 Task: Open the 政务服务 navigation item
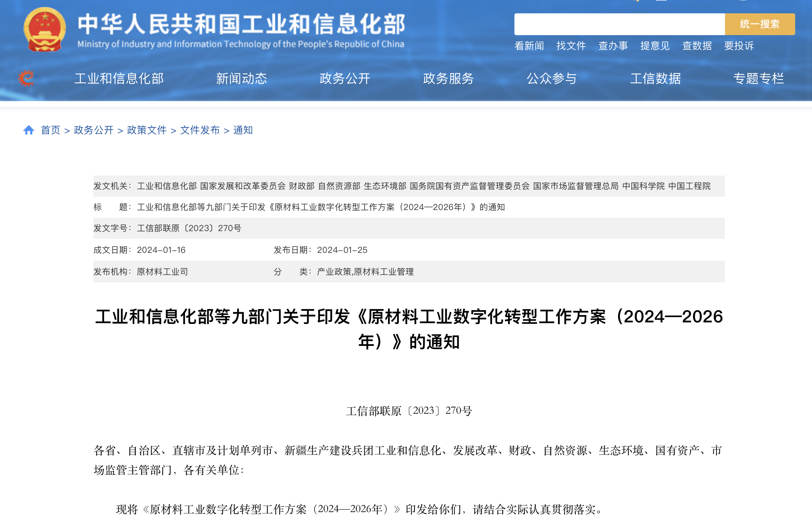pos(448,79)
